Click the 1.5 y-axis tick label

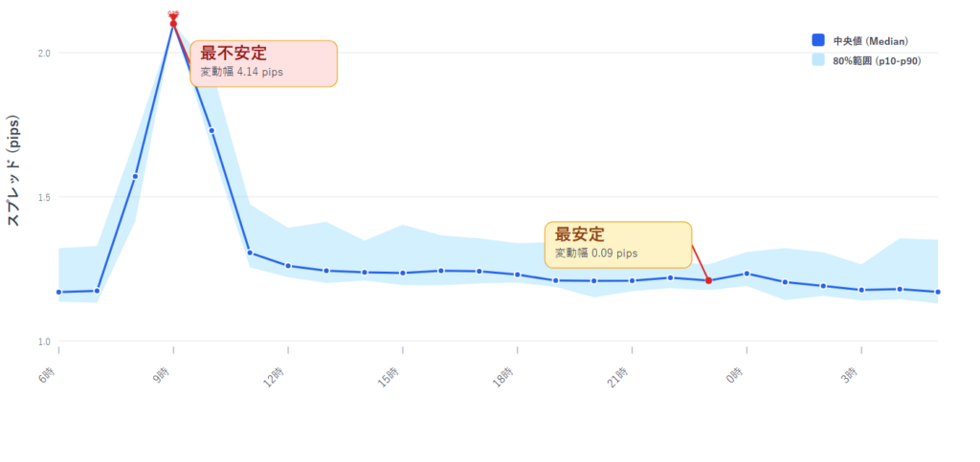tap(44, 197)
